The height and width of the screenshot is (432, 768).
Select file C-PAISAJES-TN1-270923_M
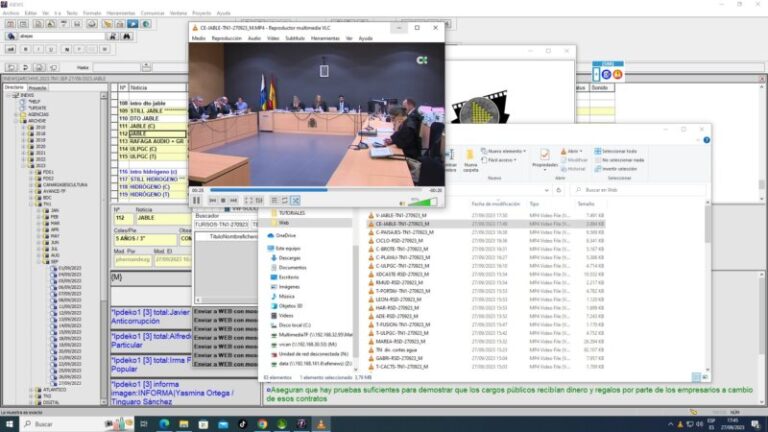click(x=400, y=232)
